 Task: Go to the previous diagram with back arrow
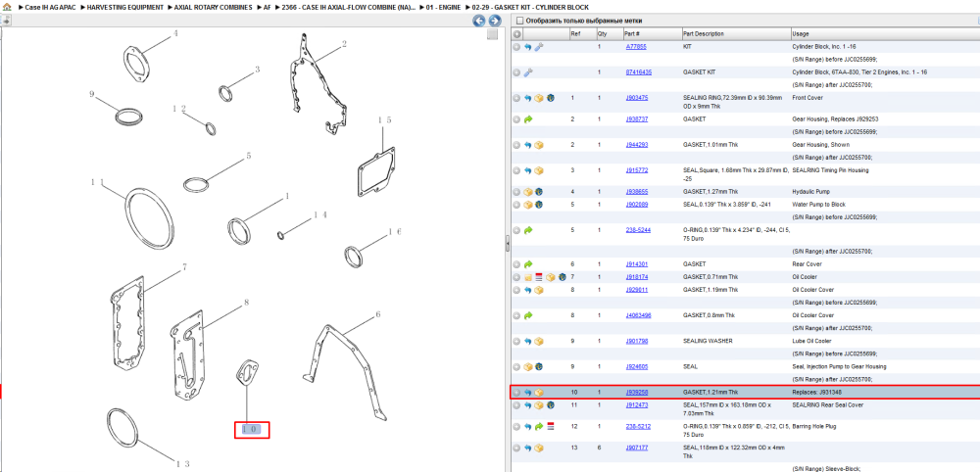(479, 21)
